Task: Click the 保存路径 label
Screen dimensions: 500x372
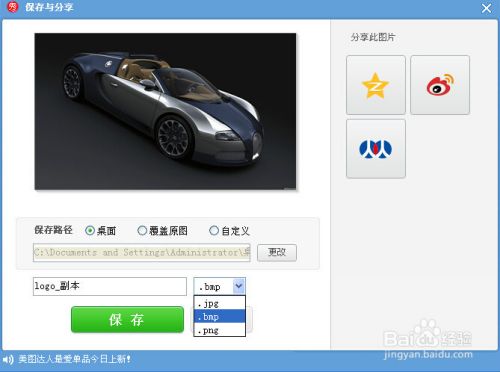Action: tap(53, 230)
